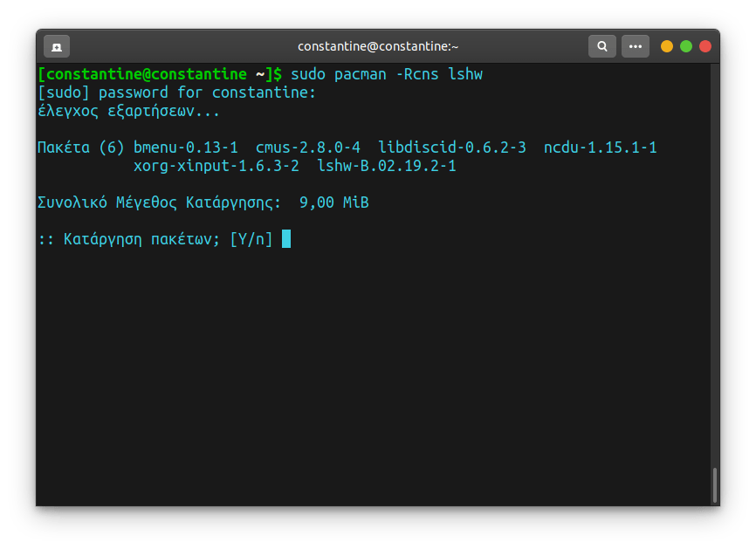Click the '[sudo] password for constantine:' line

click(x=176, y=93)
